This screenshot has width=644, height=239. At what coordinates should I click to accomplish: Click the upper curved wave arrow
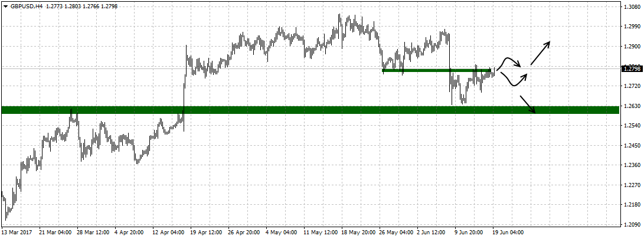511,63
